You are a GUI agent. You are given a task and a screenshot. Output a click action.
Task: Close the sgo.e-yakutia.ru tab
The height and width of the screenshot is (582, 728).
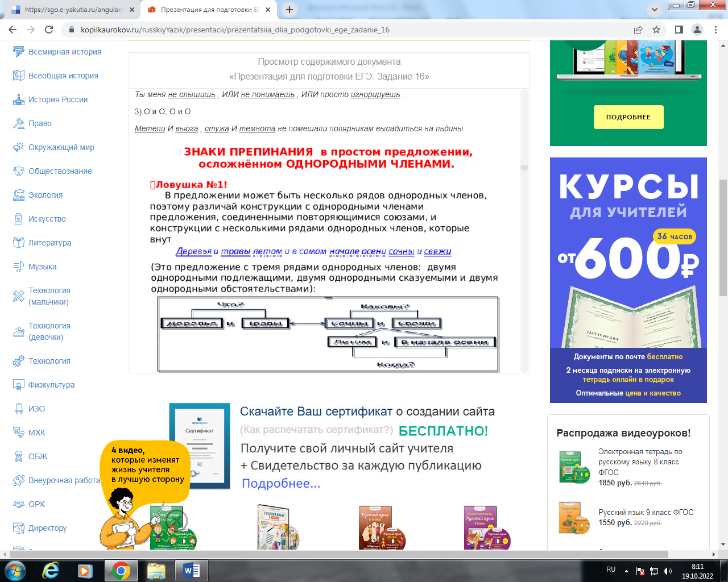tap(131, 10)
